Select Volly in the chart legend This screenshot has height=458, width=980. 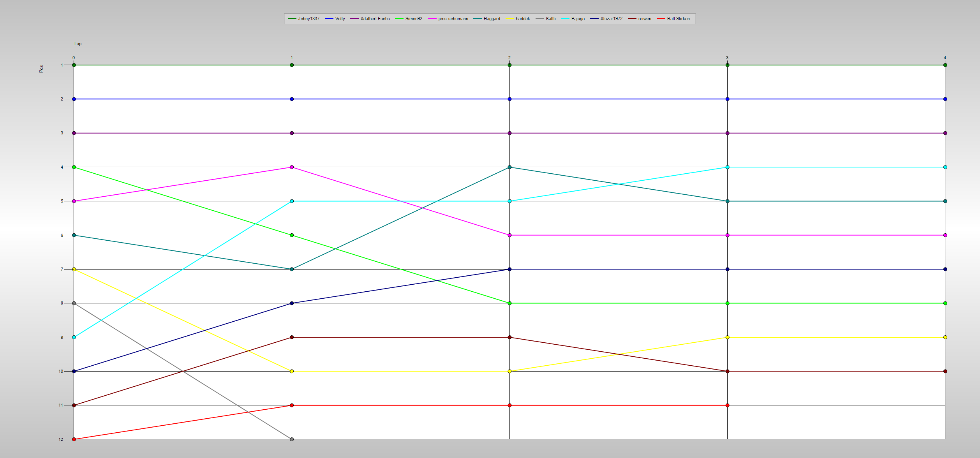click(x=335, y=19)
